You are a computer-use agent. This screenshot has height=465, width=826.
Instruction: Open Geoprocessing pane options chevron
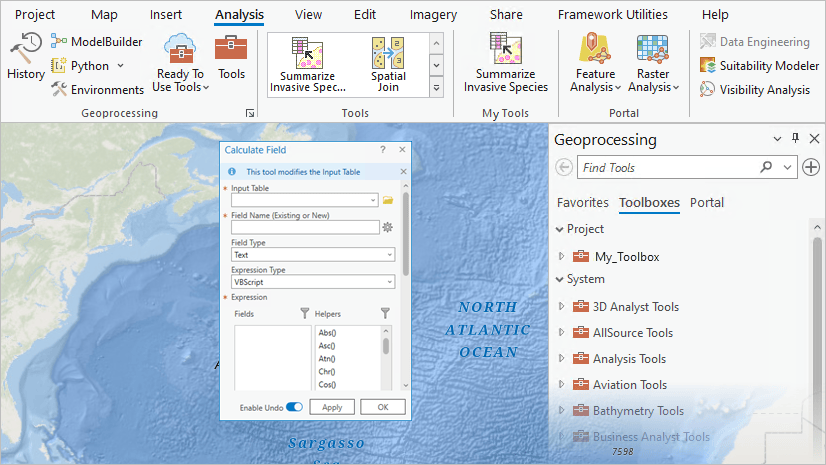pyautogui.click(x=777, y=139)
